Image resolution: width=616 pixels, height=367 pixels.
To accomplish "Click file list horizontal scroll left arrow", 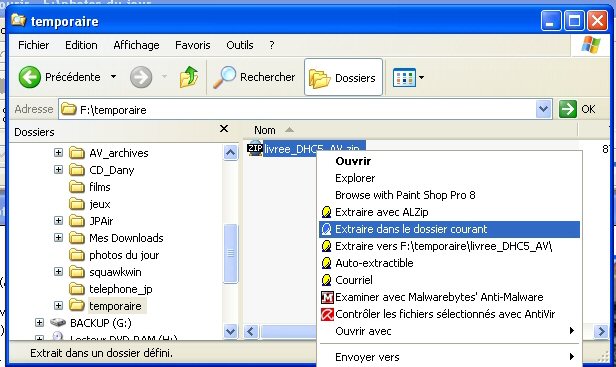I will coord(251,331).
